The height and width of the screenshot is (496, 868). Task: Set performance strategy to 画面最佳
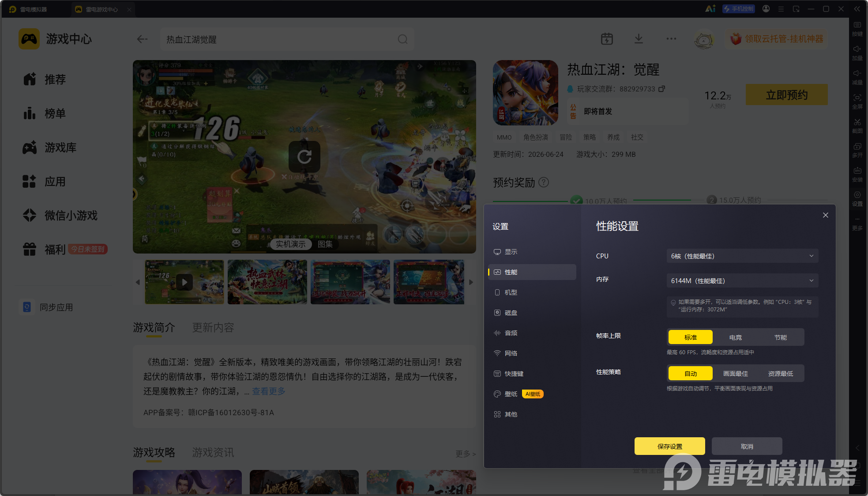[x=736, y=373]
